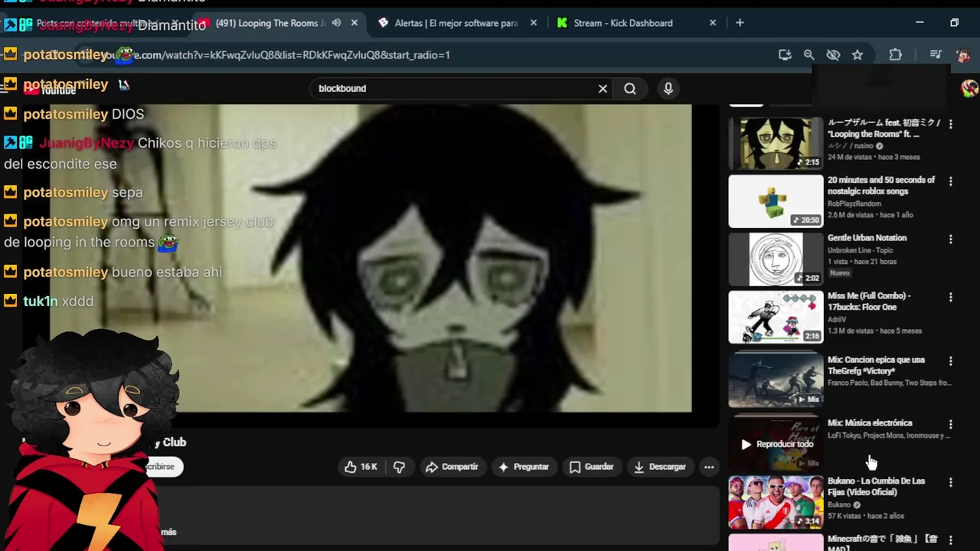The image size is (980, 551).
Task: Open Miss Me Full Combo thumbnail 2:16
Action: point(776,317)
